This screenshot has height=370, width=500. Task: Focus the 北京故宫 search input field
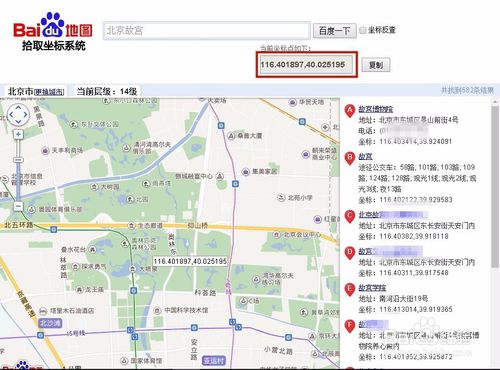207,31
